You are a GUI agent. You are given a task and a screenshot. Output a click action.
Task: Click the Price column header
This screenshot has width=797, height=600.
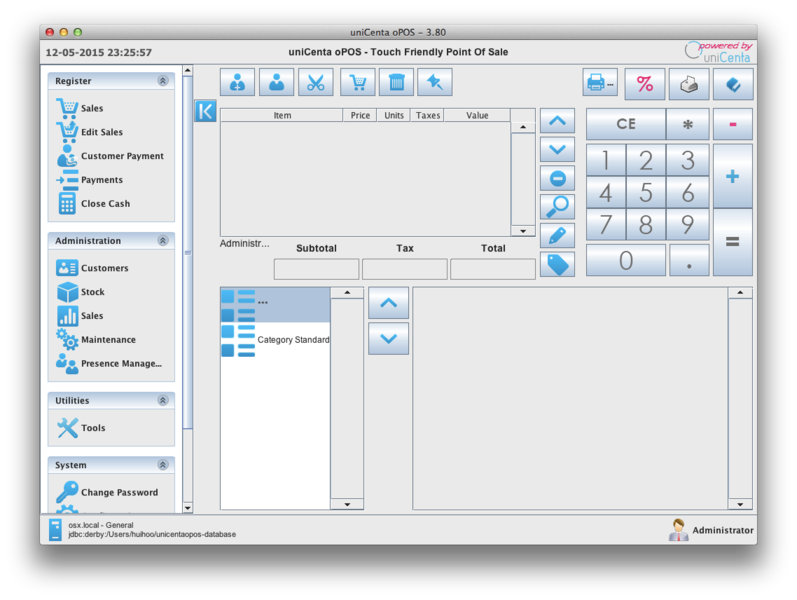(x=360, y=115)
